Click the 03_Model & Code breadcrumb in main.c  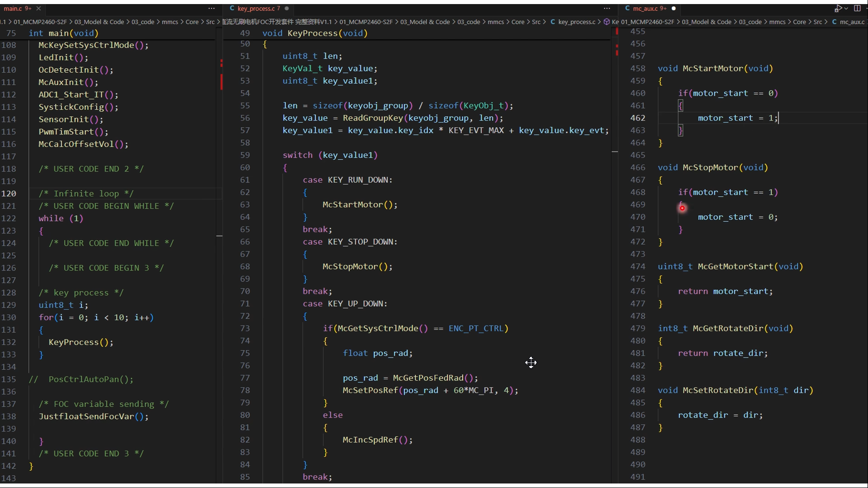[99, 22]
